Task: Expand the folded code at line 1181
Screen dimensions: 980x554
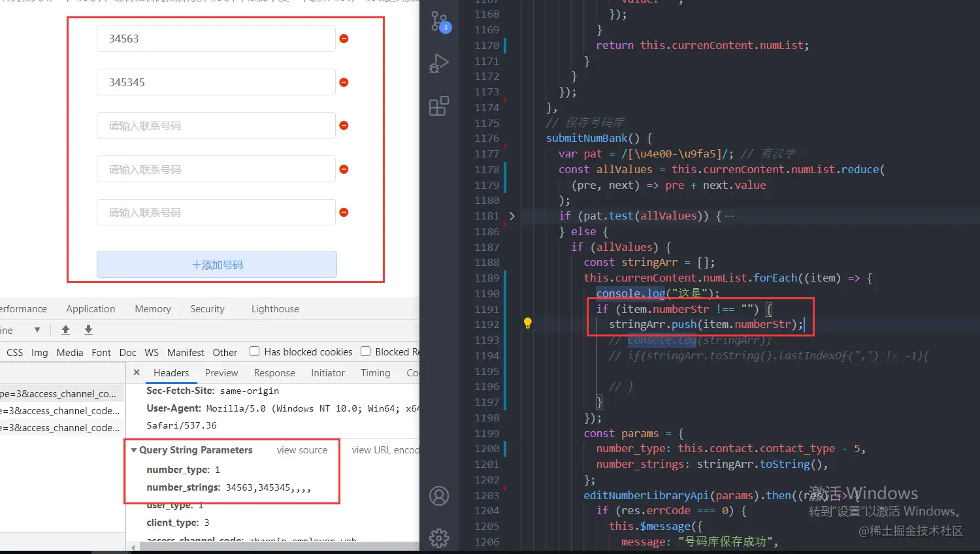Action: [512, 216]
